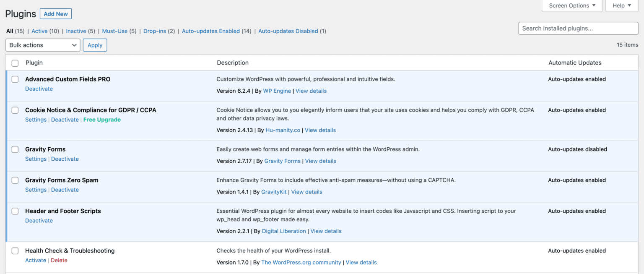Filter plugins by Active
Screen dimensions: 644x274
point(39,31)
